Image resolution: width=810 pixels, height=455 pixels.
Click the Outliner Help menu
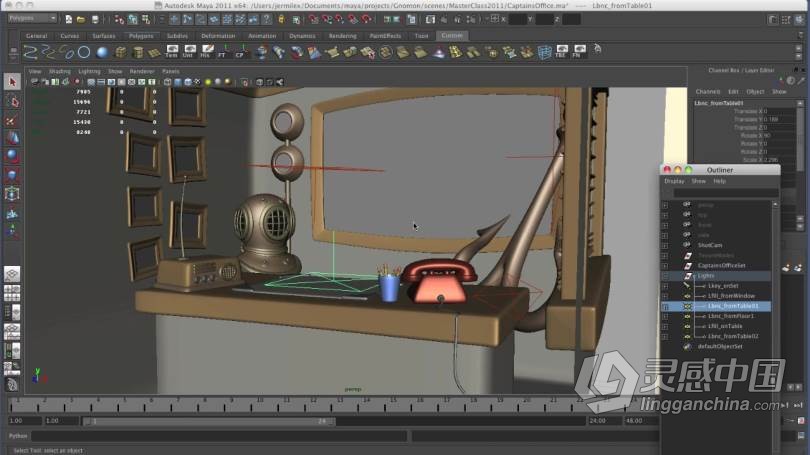click(720, 181)
